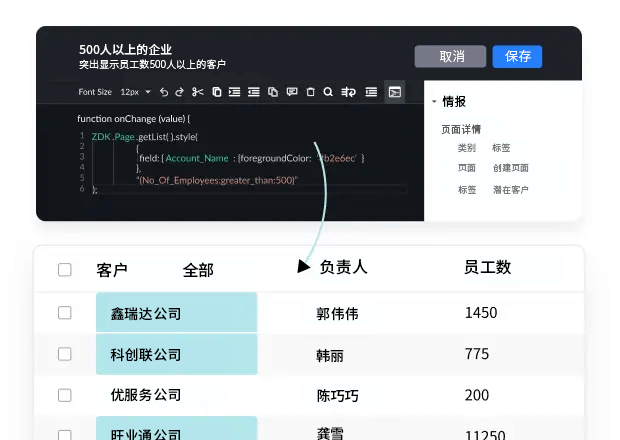Click the 鑫瑞达公司 customer cell
This screenshot has width=620, height=440.
click(x=177, y=312)
